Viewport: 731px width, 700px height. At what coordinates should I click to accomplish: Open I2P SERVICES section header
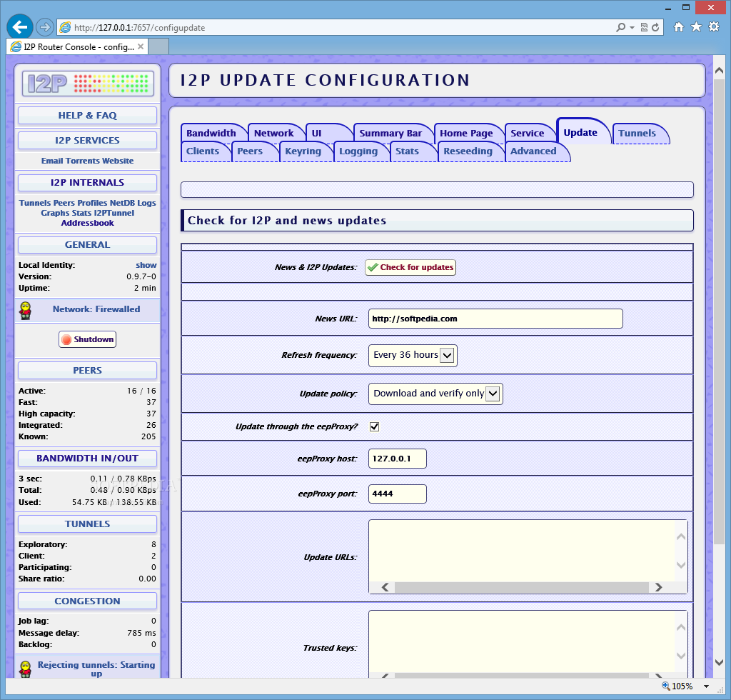[88, 141]
